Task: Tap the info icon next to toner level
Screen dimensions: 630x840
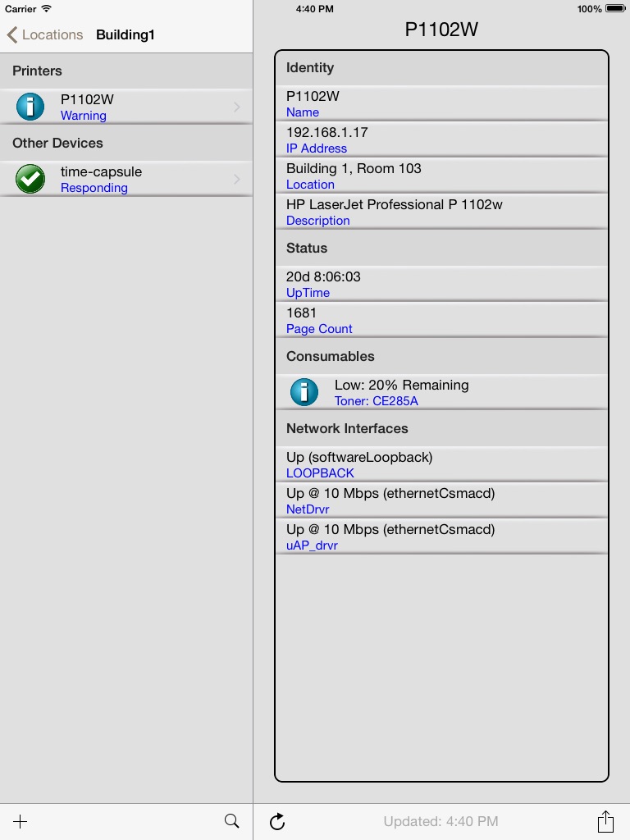Action: coord(304,391)
